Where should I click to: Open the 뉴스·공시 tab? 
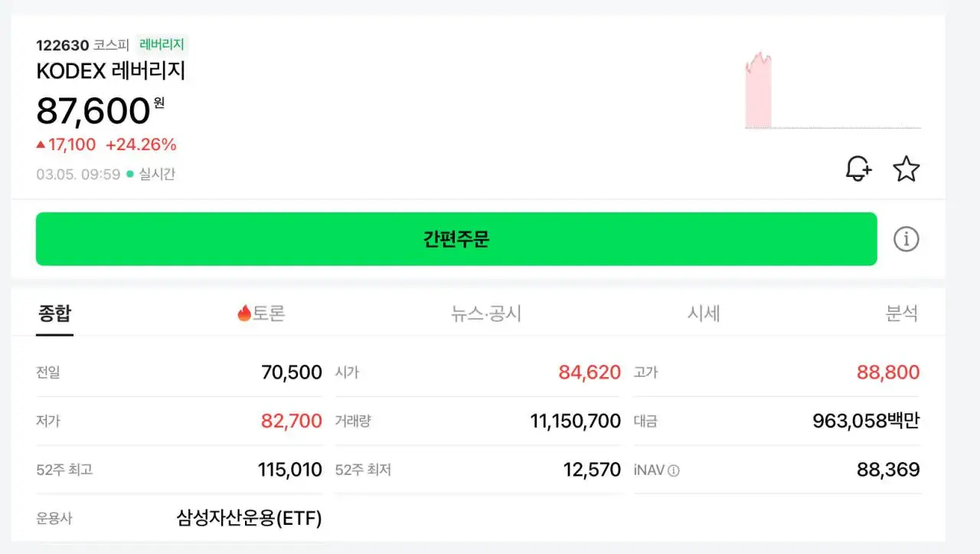488,313
